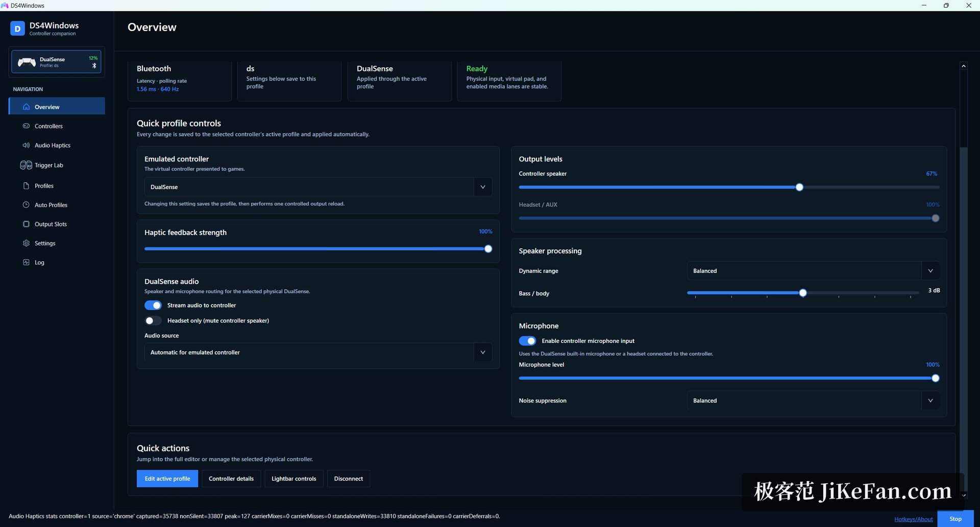Screen dimensions: 980x527
Task: Click the Haptic feedback 100% value
Action: click(x=485, y=232)
